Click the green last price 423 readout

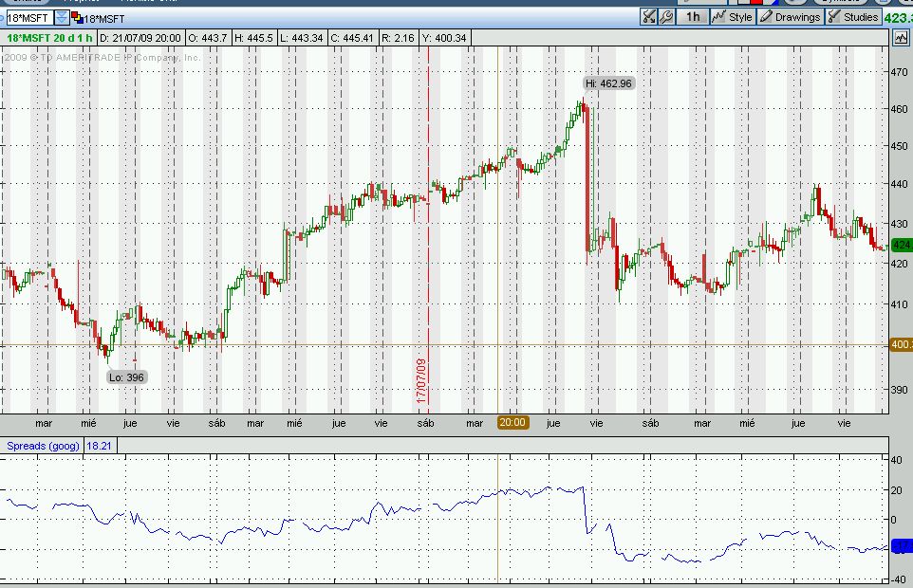pos(899,18)
